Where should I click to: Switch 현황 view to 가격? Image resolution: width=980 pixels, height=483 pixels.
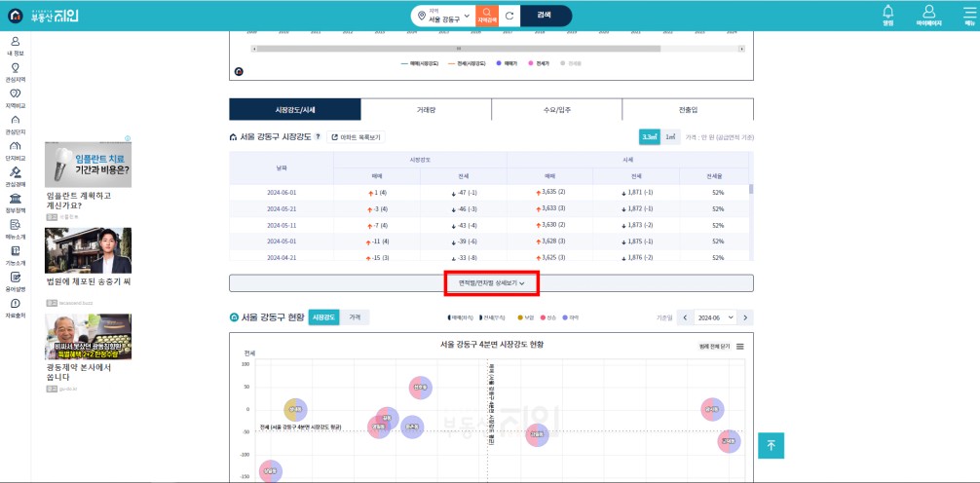pos(355,317)
